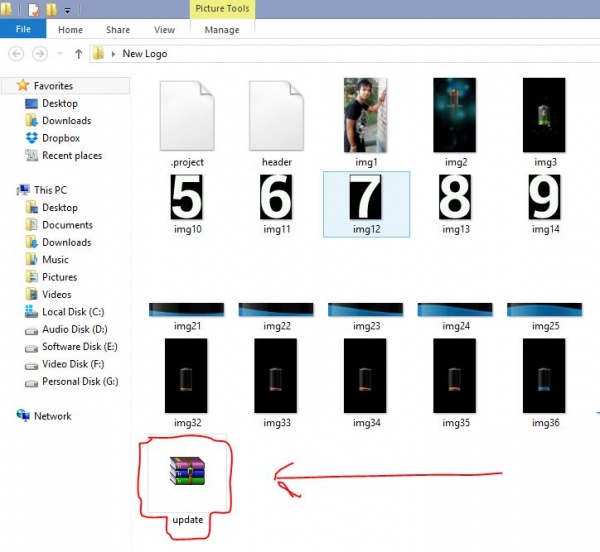
Task: Open Dropbox in the navigation pane
Action: [61, 138]
